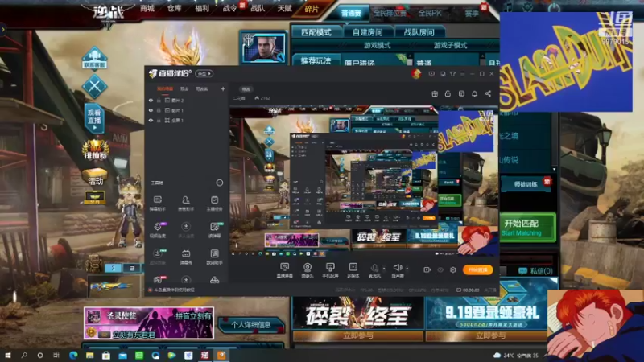Expand microphone options arrow
The image size is (644, 362).
tap(384, 269)
